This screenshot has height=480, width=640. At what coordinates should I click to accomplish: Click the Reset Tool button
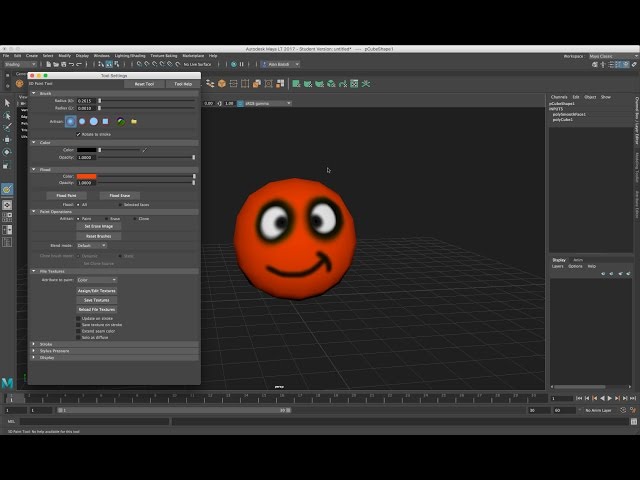pos(144,84)
